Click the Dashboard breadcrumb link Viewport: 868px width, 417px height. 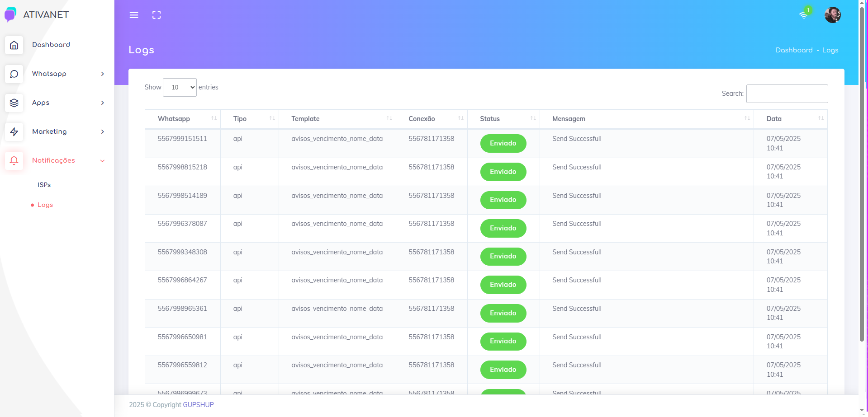pos(794,50)
